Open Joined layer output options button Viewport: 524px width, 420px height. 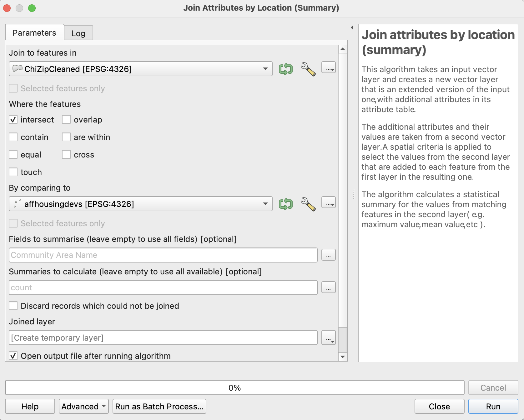coord(329,338)
